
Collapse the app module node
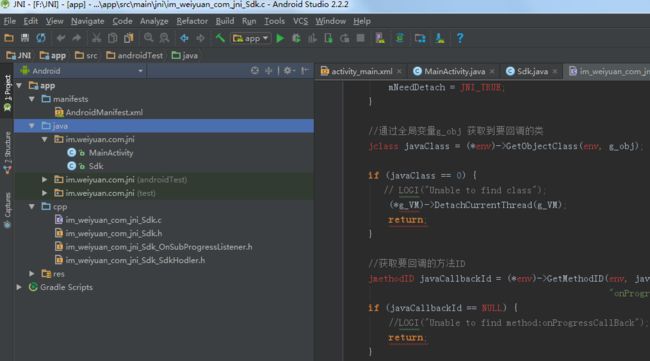[19, 85]
